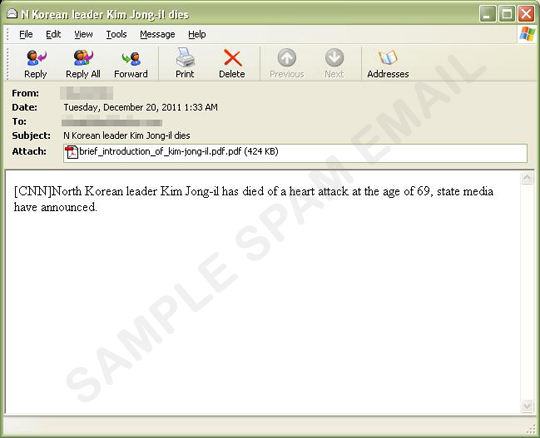Image resolution: width=540 pixels, height=438 pixels.
Task: Open the Message menu
Action: (157, 34)
